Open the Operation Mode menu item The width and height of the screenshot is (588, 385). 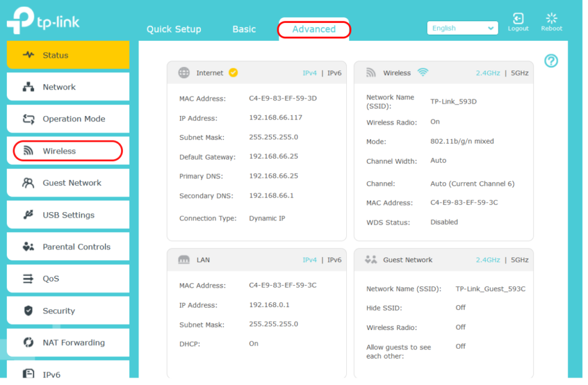tap(68, 119)
